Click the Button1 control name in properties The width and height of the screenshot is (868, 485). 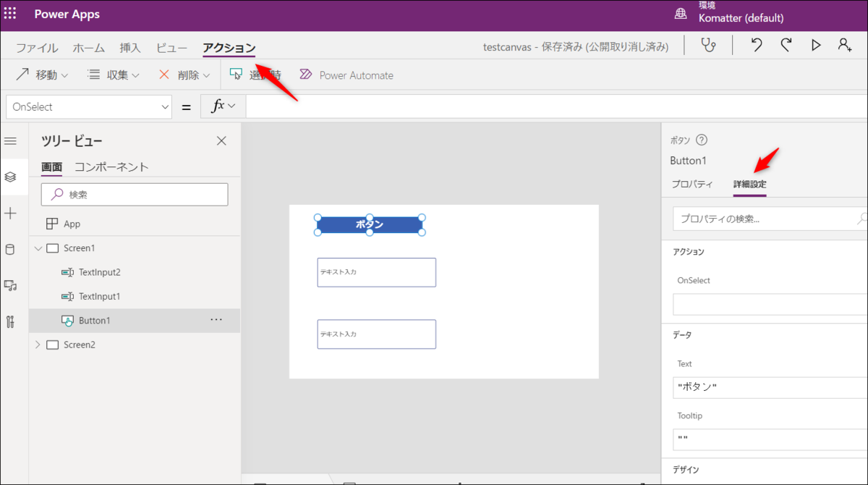(x=688, y=161)
